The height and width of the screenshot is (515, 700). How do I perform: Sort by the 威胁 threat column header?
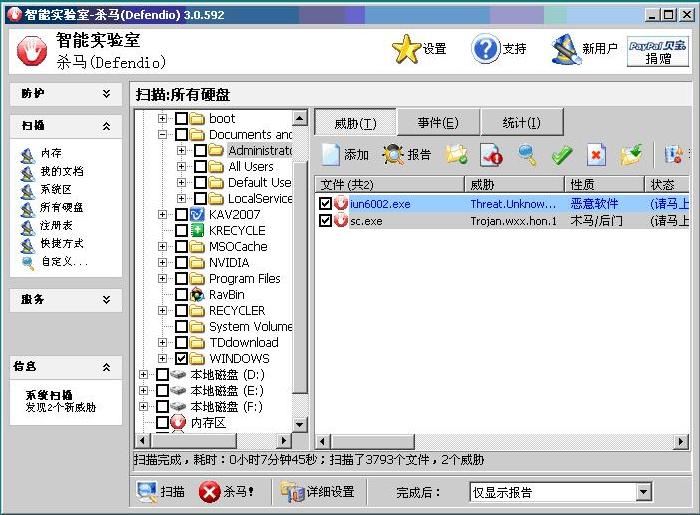pyautogui.click(x=515, y=184)
